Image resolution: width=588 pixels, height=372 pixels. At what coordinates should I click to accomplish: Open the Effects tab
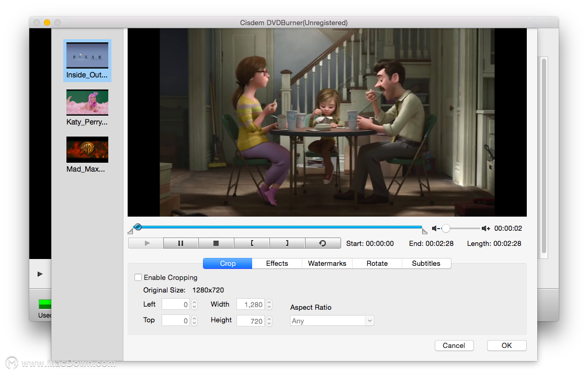(x=277, y=264)
